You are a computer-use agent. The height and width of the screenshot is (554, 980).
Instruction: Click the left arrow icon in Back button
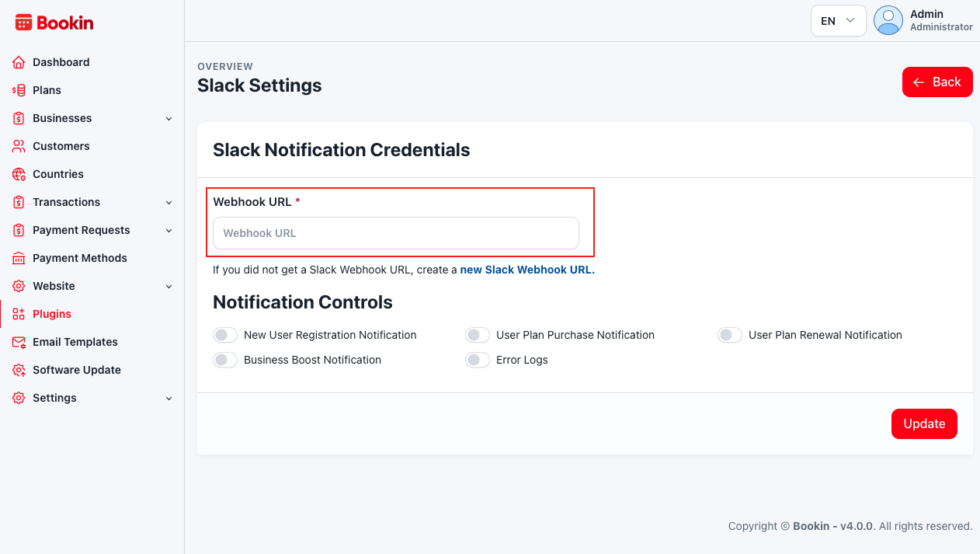click(x=919, y=82)
